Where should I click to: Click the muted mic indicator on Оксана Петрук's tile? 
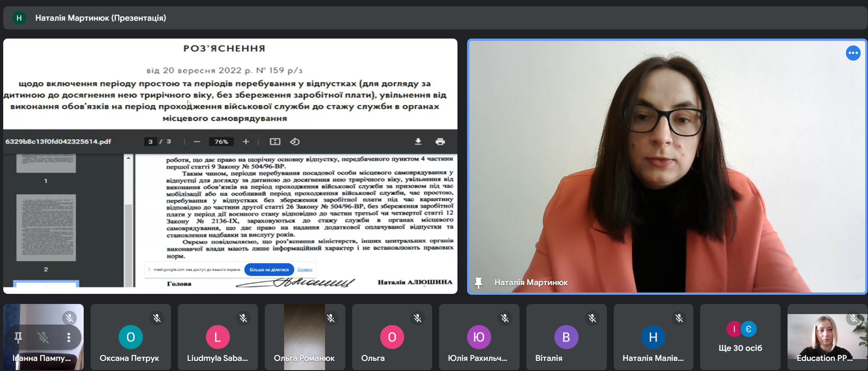pos(157,318)
